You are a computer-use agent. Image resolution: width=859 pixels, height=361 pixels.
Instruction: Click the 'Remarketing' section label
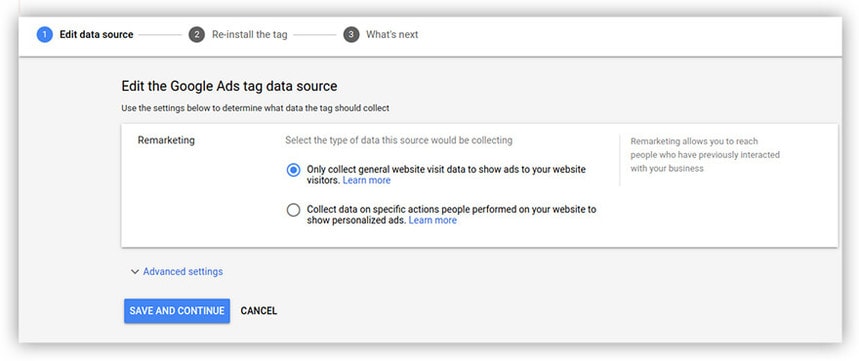[166, 140]
